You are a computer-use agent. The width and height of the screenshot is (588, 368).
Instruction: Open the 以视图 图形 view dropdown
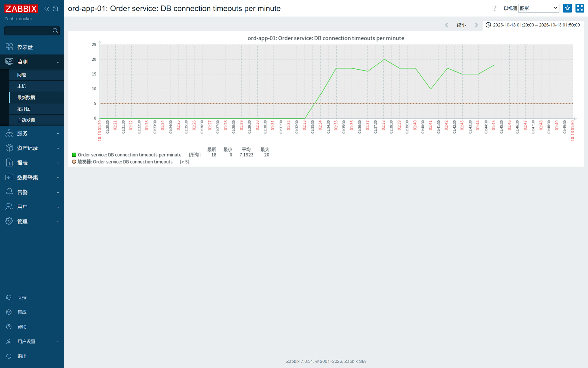[538, 8]
